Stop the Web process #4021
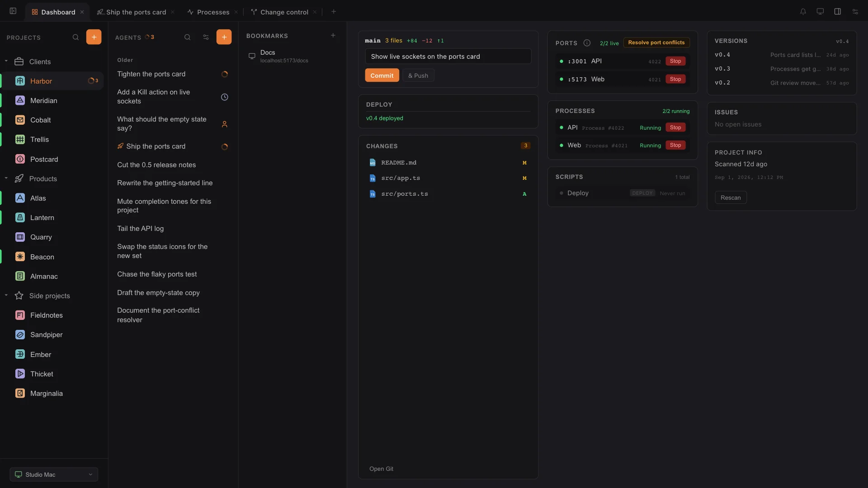 click(x=675, y=145)
